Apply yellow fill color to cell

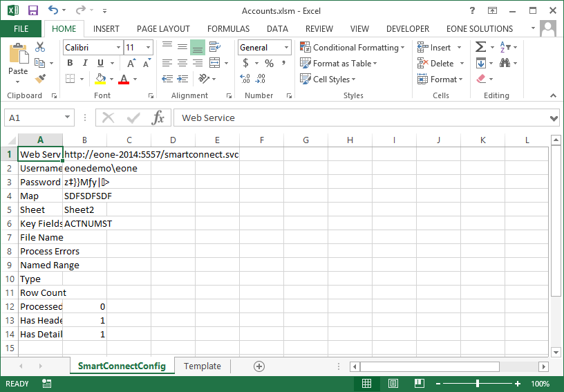coord(100,79)
